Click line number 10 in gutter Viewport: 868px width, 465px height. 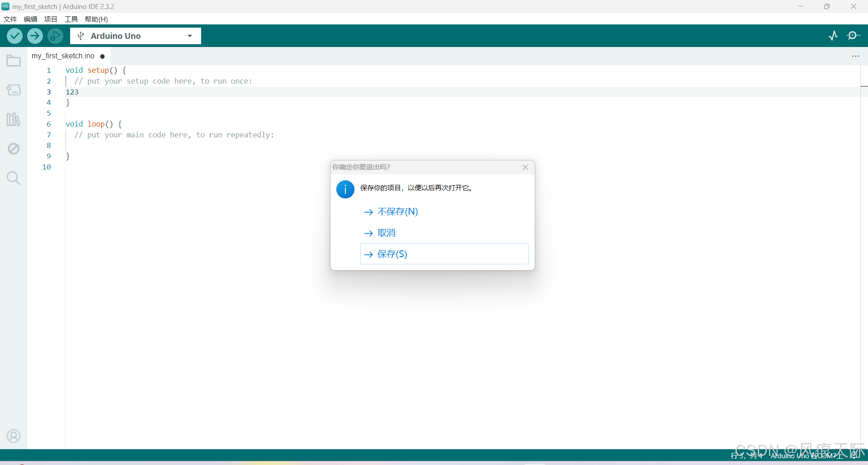(x=47, y=167)
